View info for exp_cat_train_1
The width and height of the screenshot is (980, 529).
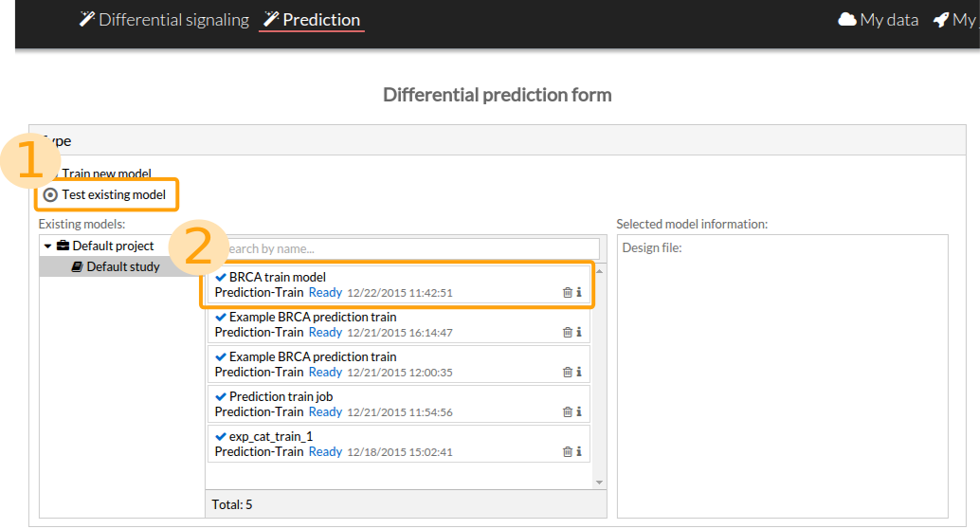click(578, 452)
